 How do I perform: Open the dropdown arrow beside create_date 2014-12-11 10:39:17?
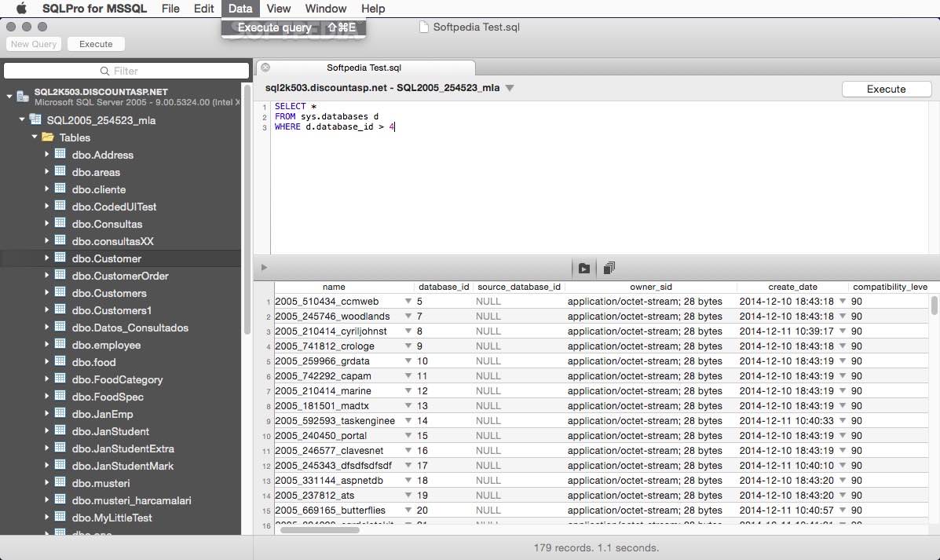[843, 331]
